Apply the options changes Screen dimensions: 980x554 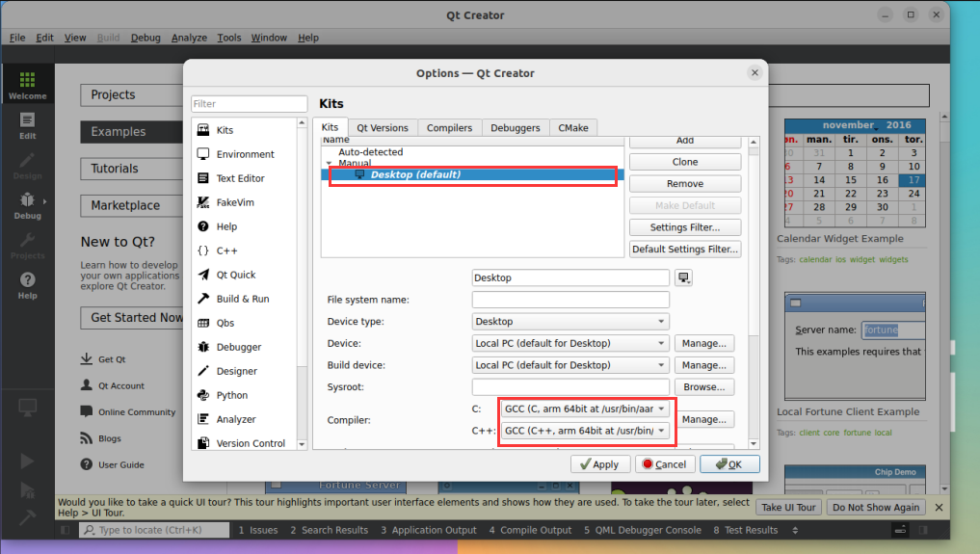[x=599, y=464]
